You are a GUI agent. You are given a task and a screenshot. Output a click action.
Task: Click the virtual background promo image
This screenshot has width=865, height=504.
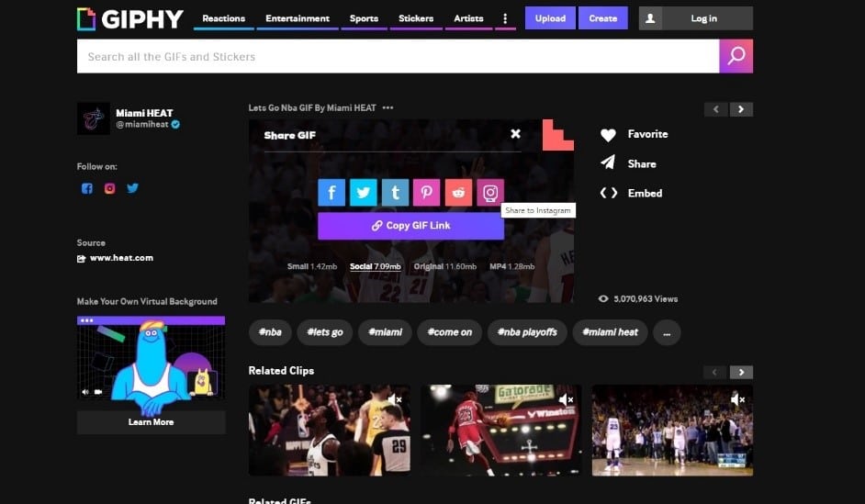(x=152, y=358)
